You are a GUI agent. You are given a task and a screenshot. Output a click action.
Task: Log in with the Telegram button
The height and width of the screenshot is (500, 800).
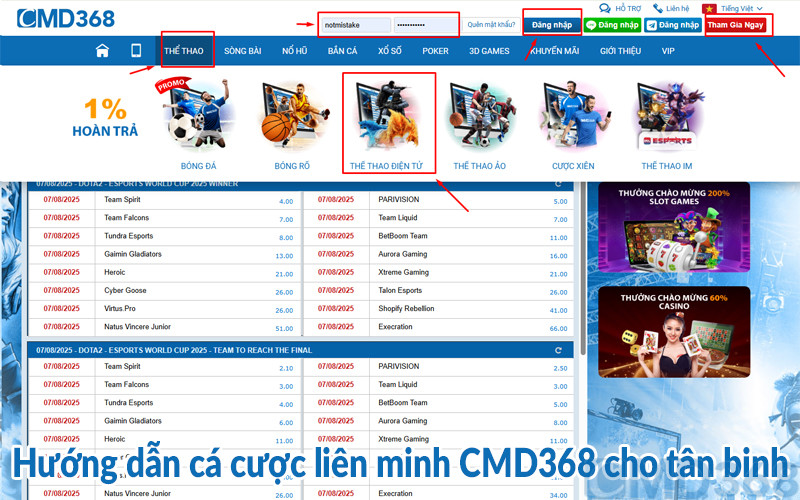672,25
